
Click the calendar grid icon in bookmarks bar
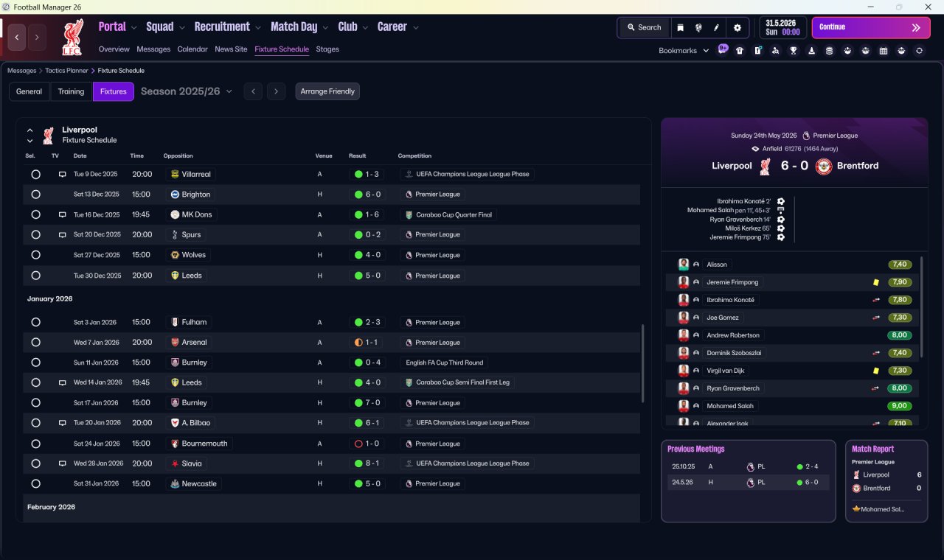coord(883,51)
